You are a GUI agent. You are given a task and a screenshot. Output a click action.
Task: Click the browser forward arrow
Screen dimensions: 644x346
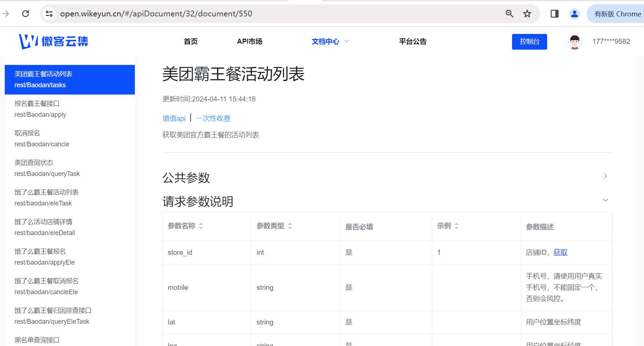(6, 14)
